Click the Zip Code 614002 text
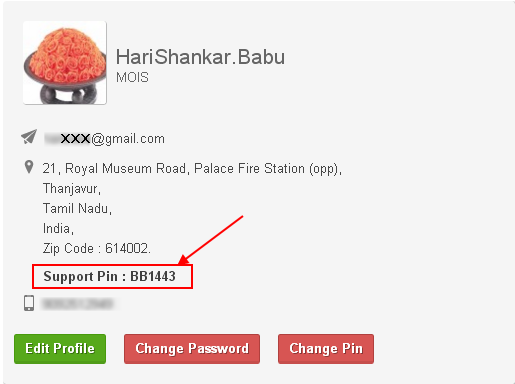Viewport: 515px width, 384px height. (97, 249)
